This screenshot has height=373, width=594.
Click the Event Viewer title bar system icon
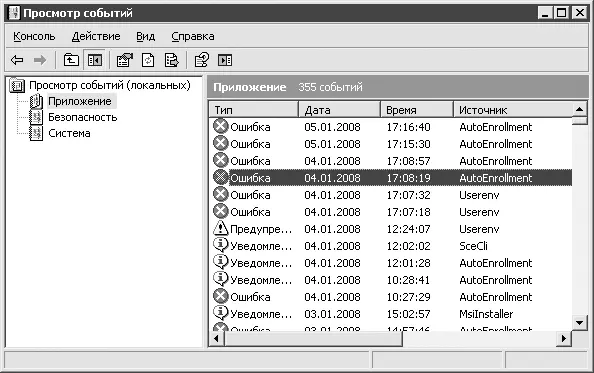(x=14, y=13)
